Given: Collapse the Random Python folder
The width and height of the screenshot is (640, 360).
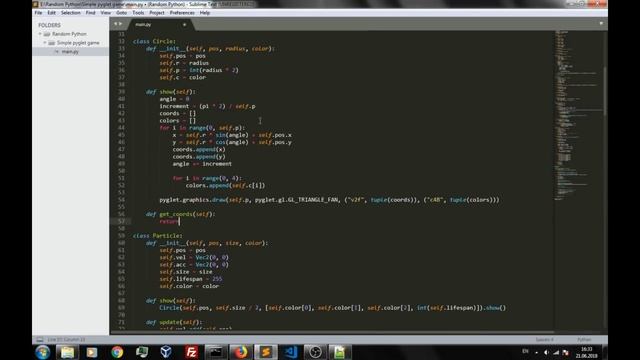Looking at the screenshot, I should [40, 34].
